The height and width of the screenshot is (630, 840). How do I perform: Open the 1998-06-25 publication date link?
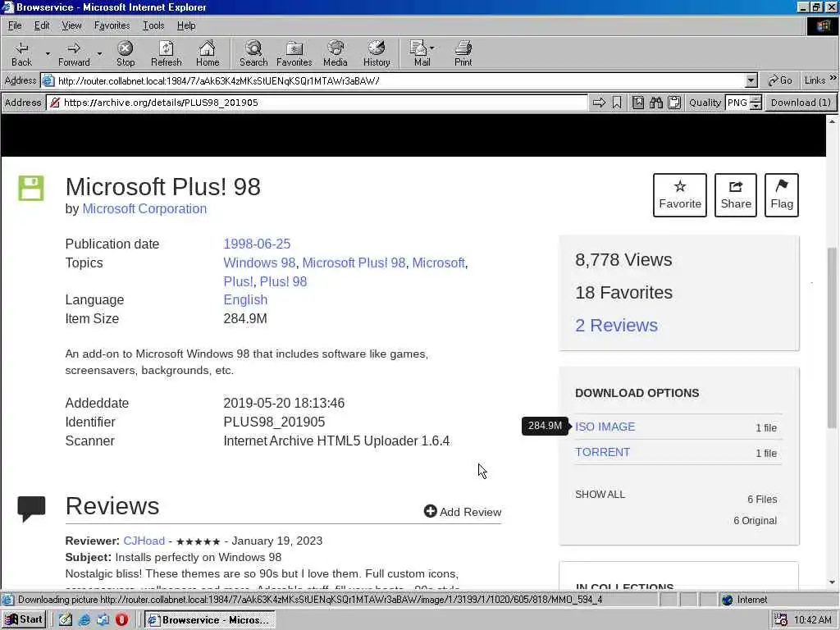tap(257, 244)
